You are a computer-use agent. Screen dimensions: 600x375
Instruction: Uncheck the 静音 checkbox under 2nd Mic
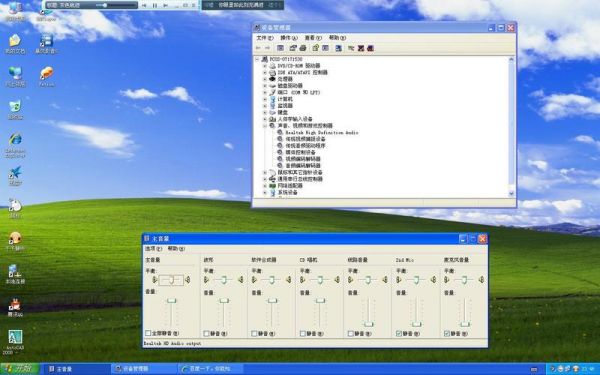[399, 334]
